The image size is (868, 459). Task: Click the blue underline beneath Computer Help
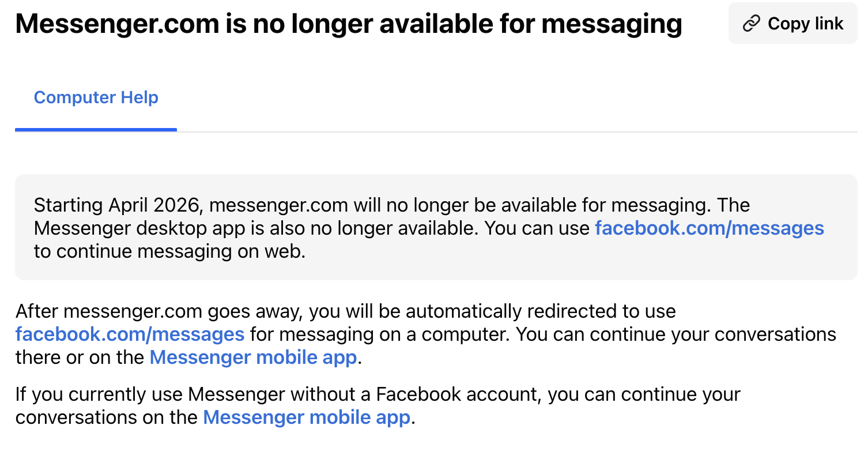pos(96,130)
